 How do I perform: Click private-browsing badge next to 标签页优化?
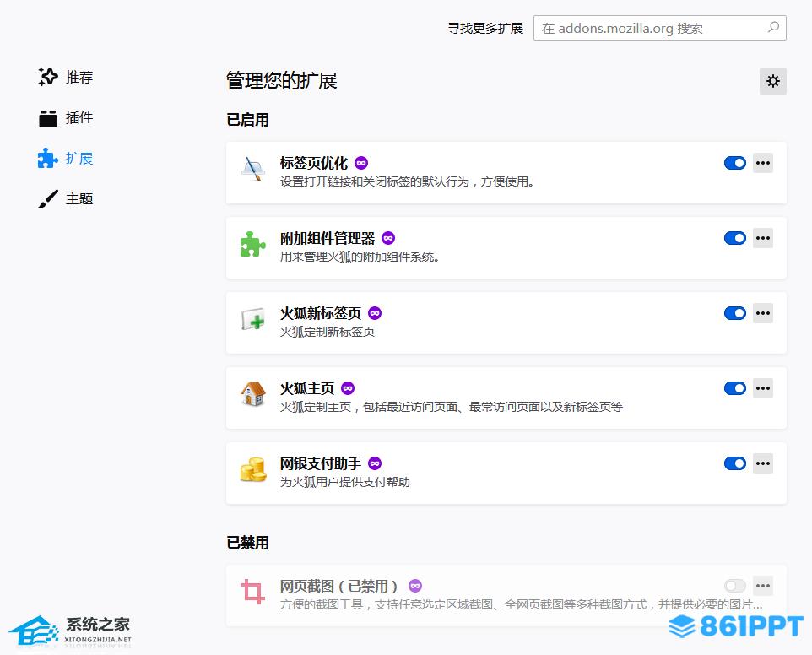(x=361, y=163)
